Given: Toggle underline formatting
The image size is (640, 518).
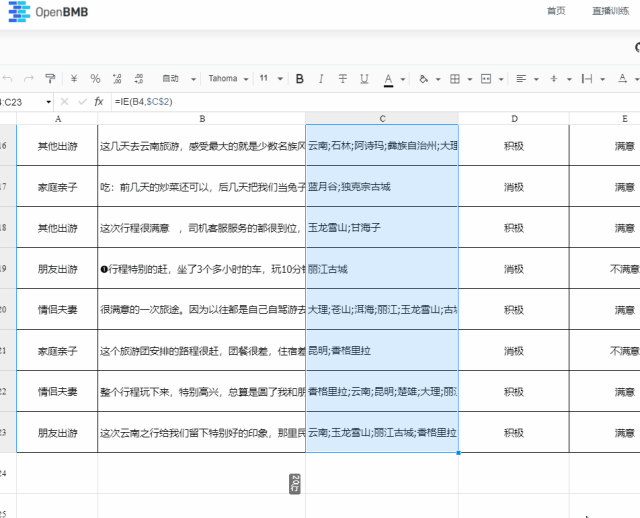Looking at the screenshot, I should tap(364, 79).
